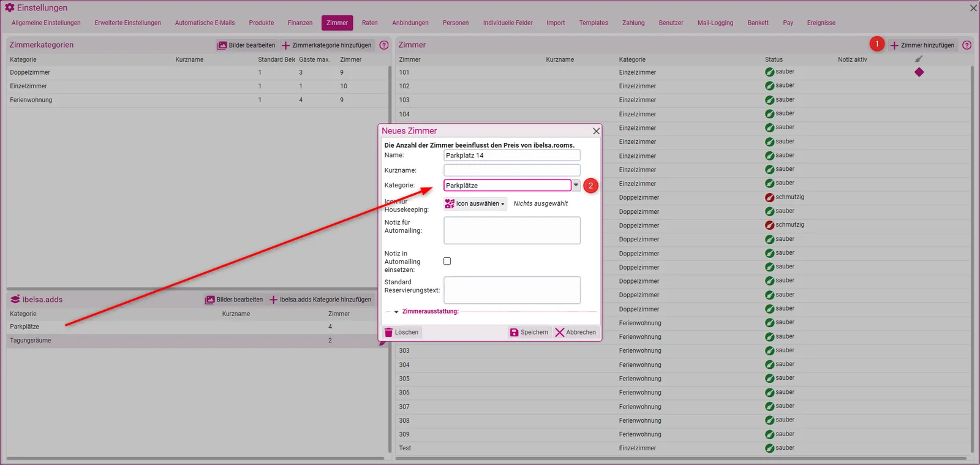Screen dimensions: 980x465
Task: Click the status icon of room 103
Action: tap(769, 100)
